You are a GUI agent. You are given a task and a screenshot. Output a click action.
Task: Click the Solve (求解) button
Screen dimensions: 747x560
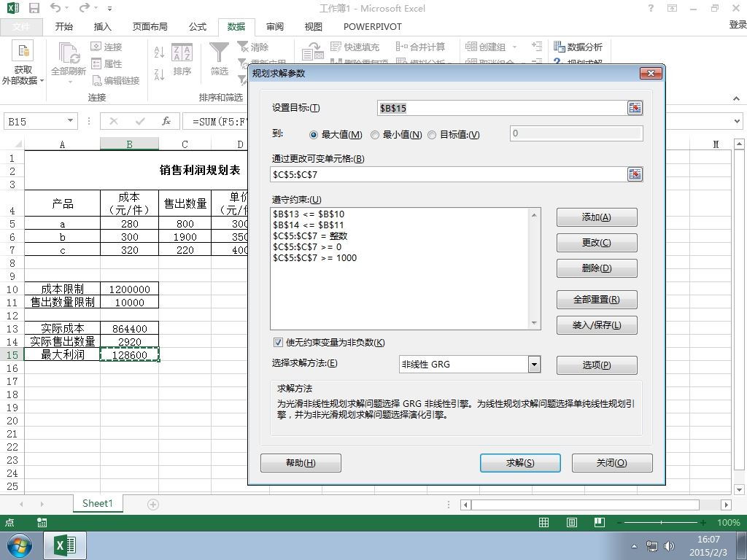pos(519,463)
